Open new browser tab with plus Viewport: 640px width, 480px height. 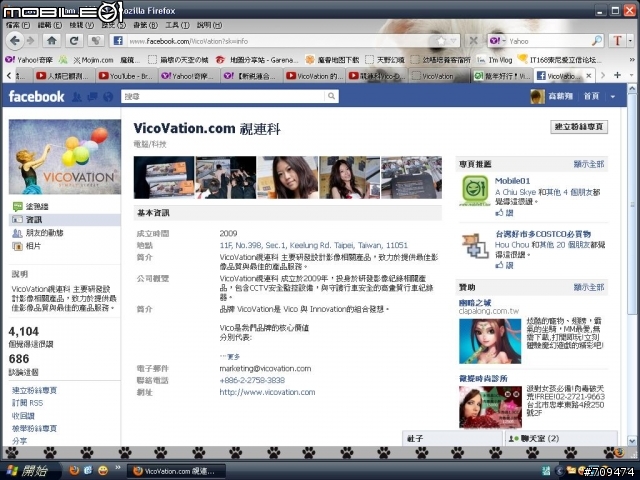point(617,75)
